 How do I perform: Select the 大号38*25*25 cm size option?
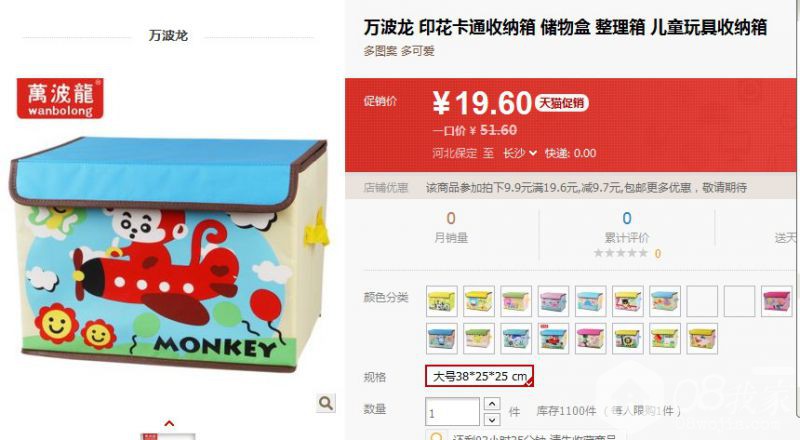click(x=480, y=376)
